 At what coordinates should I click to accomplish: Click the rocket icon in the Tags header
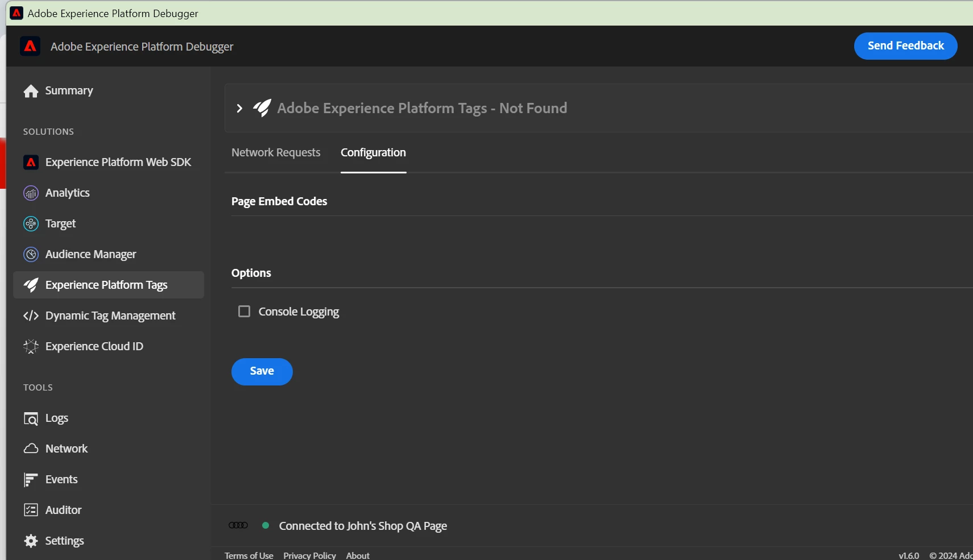click(262, 108)
